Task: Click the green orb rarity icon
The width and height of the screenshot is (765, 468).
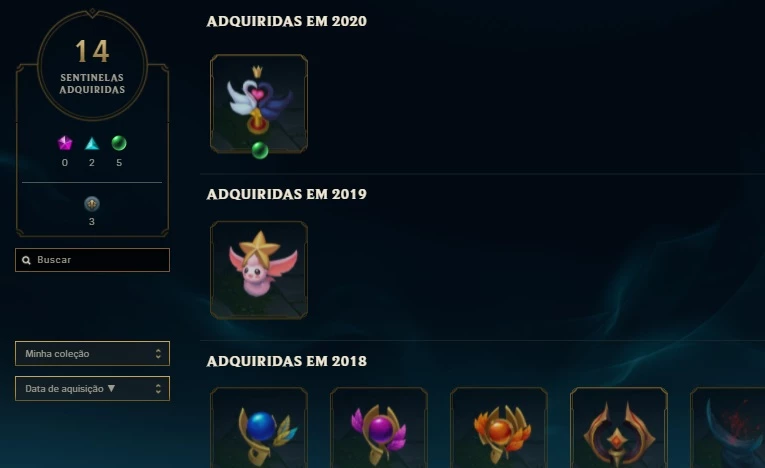Action: pyautogui.click(x=119, y=143)
